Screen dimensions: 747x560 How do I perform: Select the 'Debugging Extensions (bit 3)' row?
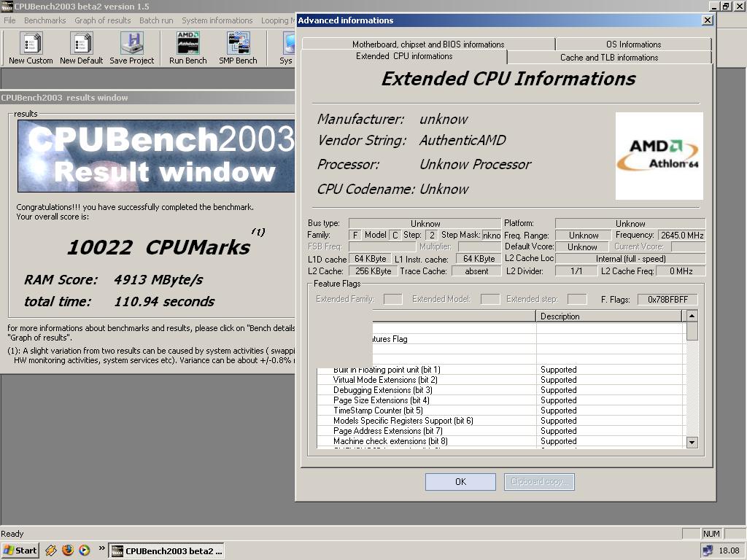coord(500,390)
